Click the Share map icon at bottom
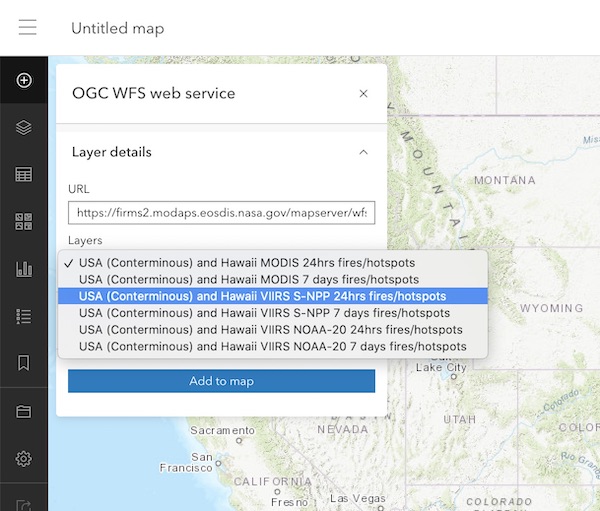Screen dimensions: 600x511 pyautogui.click(x=24, y=505)
